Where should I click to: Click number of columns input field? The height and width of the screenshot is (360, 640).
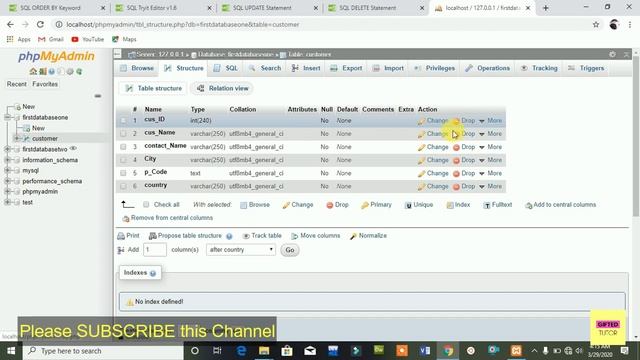point(155,249)
